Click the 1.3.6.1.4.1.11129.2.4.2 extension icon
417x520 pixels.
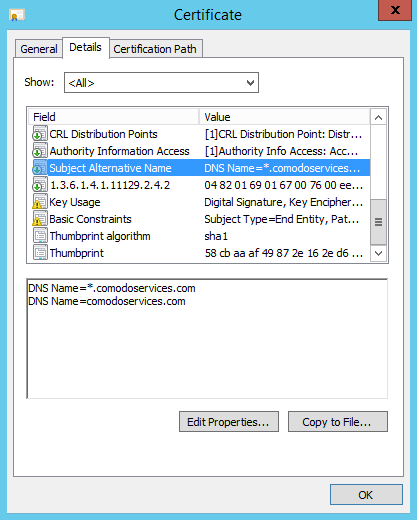pyautogui.click(x=40, y=185)
